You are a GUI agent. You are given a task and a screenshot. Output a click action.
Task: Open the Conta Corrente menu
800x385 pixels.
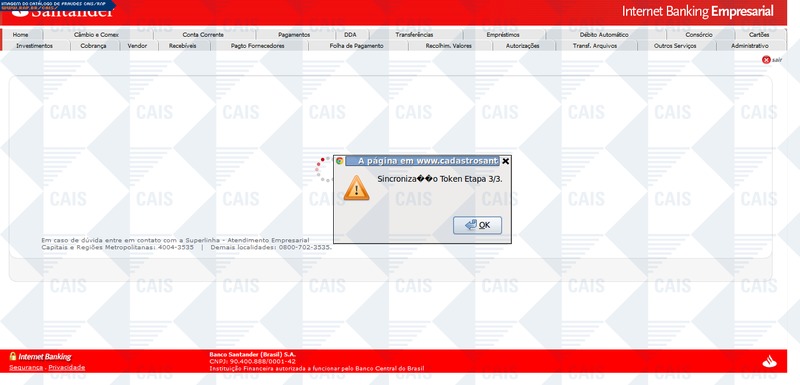pos(203,35)
